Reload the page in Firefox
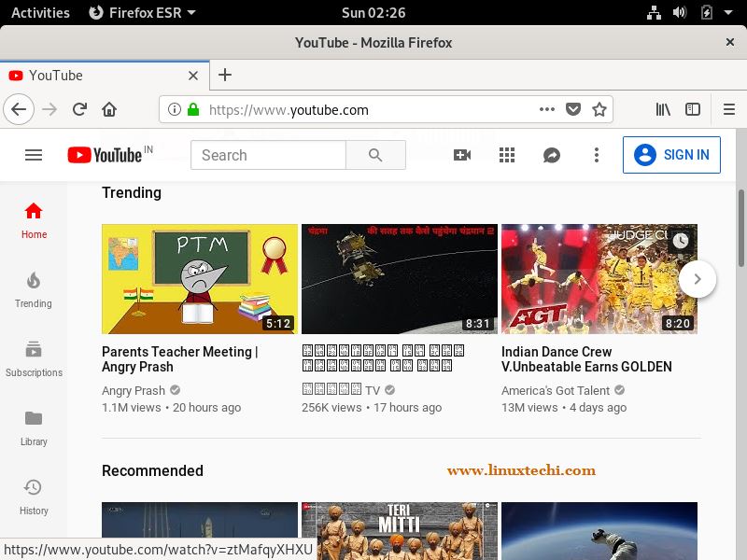 [79, 109]
